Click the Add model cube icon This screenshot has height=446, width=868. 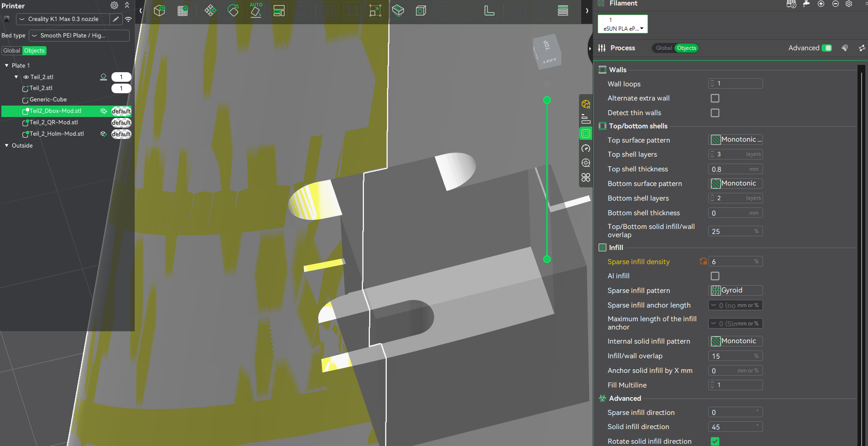159,11
